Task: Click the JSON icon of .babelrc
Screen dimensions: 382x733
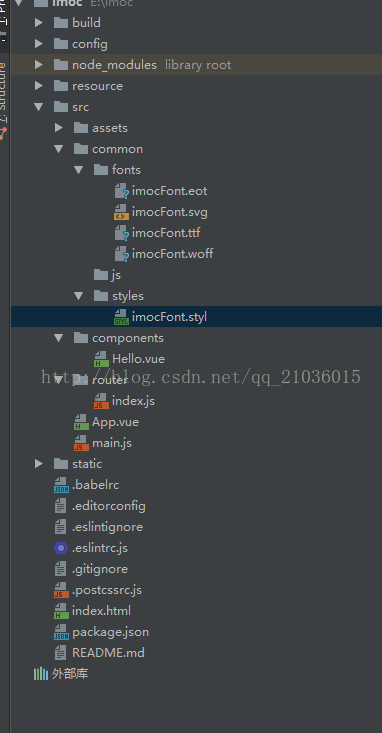Action: pos(61,485)
